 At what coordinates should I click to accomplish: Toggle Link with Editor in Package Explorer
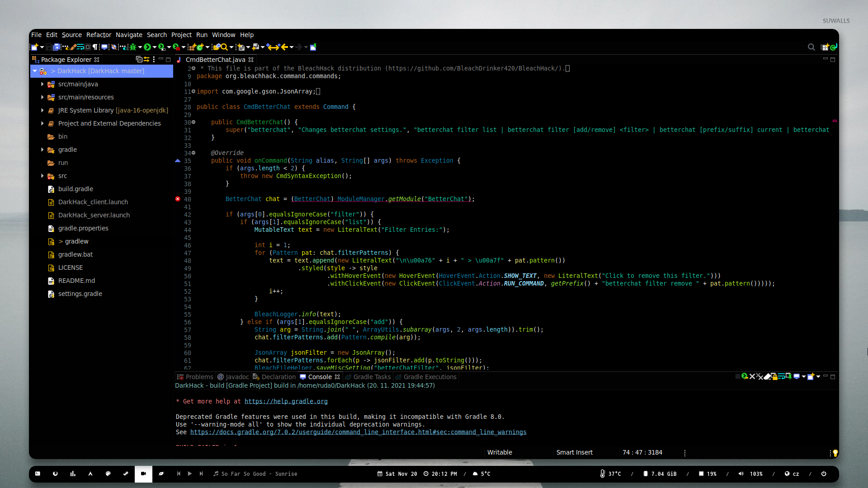(x=146, y=60)
